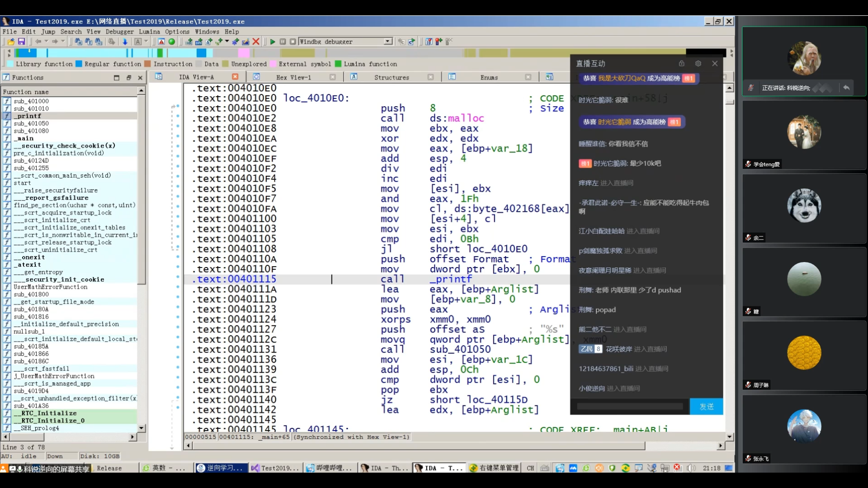Pause the process with pause icon
Image resolution: width=868 pixels, height=488 pixels.
pos(283,42)
